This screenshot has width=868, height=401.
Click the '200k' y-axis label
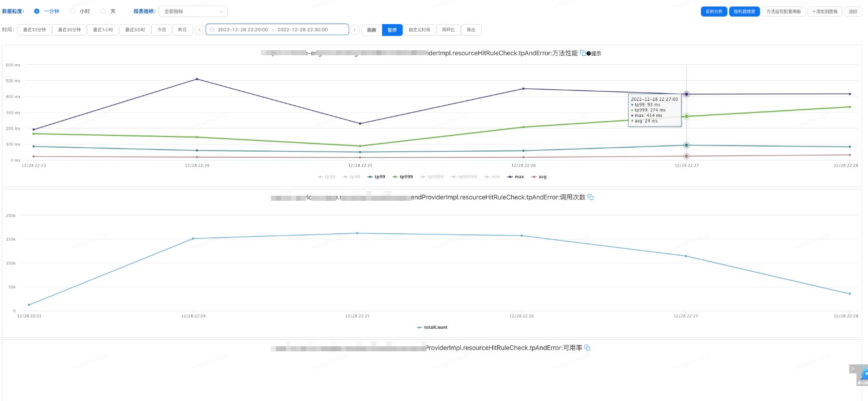(11, 215)
